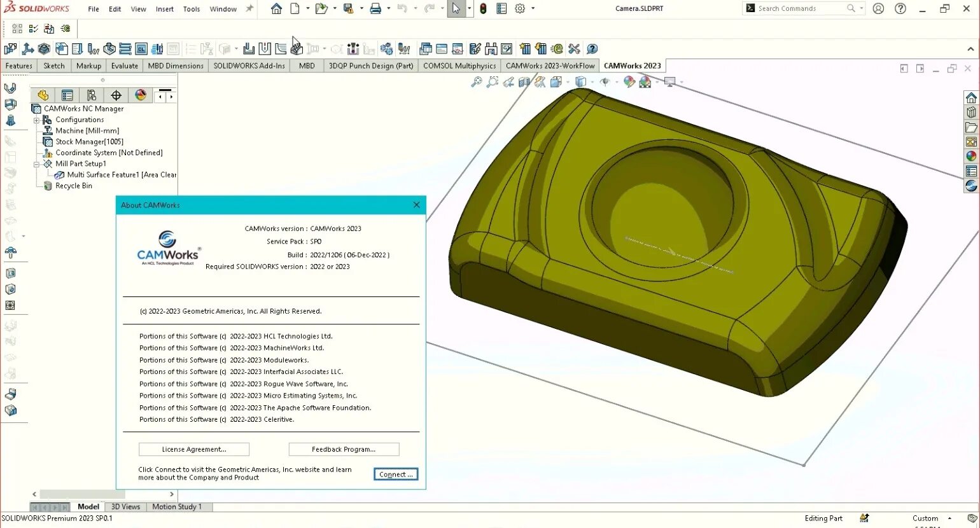Collapse the Mill Part Setup1 node
980x528 pixels.
pyautogui.click(x=36, y=164)
